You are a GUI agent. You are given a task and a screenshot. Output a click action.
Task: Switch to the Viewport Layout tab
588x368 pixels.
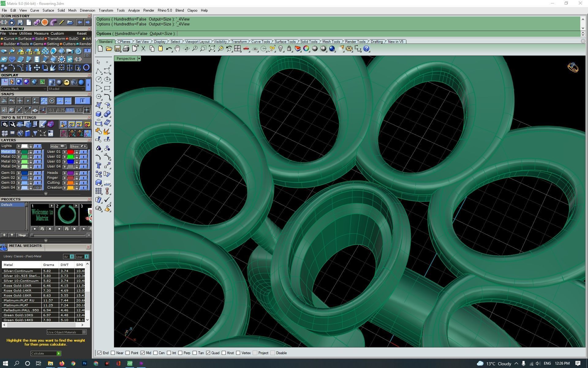point(197,42)
